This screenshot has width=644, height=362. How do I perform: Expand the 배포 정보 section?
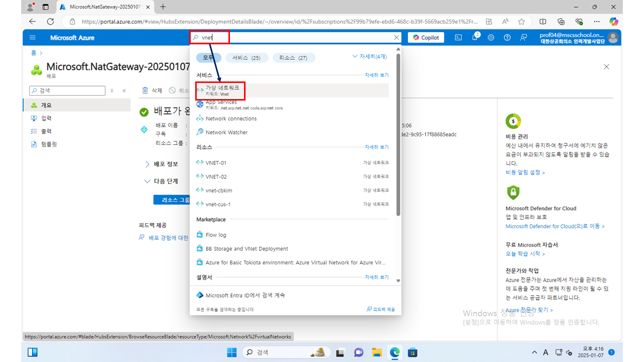tap(161, 164)
